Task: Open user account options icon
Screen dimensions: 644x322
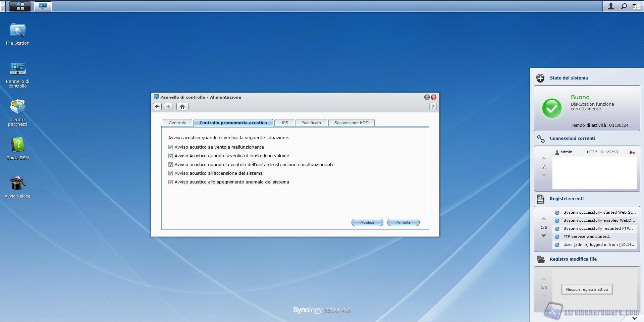Action: [611, 6]
